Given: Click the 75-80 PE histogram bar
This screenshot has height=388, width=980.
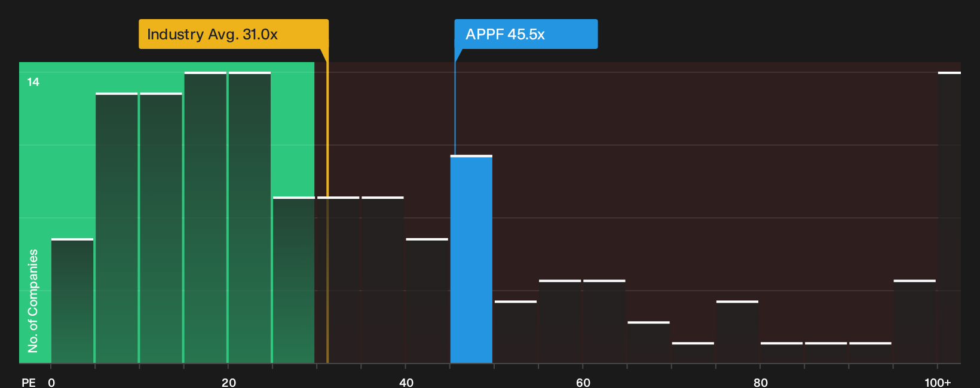Looking at the screenshot, I should click(x=737, y=332).
